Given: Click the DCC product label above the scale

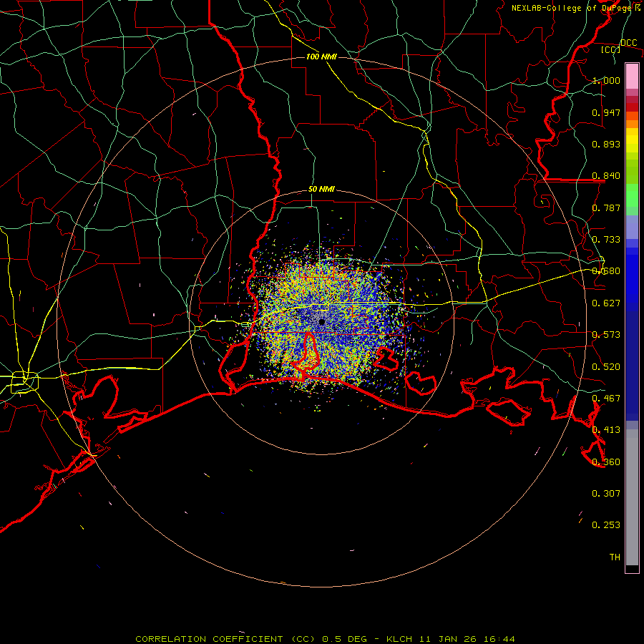Looking at the screenshot, I should [x=628, y=43].
